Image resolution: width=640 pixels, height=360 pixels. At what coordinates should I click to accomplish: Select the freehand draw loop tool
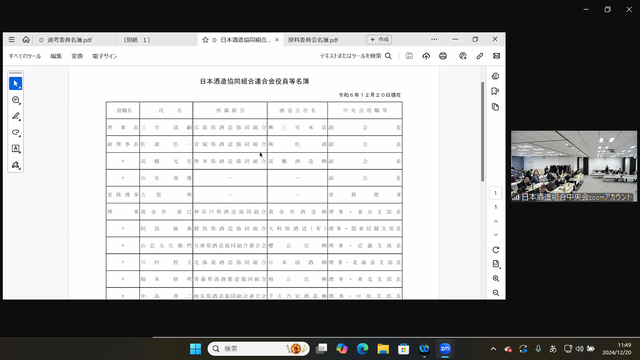[16, 132]
